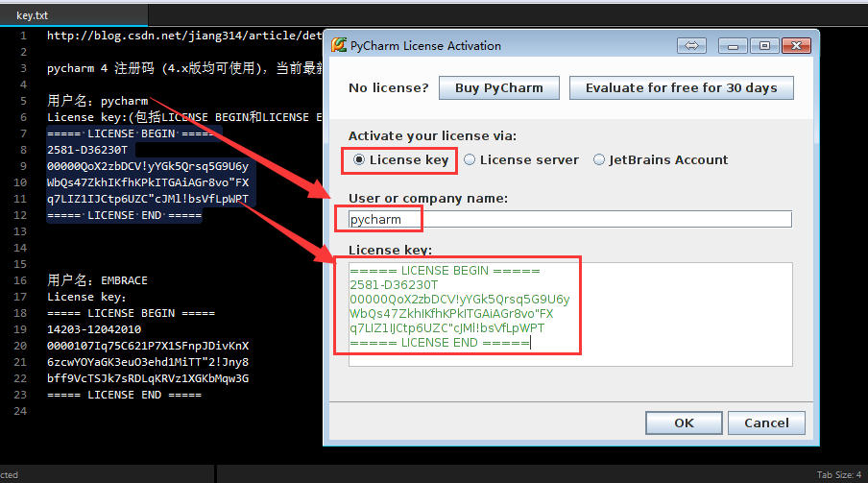Click the editor line '6zcwYOYaGK3euO3ehd1MiTT"2!Jny8'
Viewport: 868px width, 483px height.
click(x=148, y=362)
